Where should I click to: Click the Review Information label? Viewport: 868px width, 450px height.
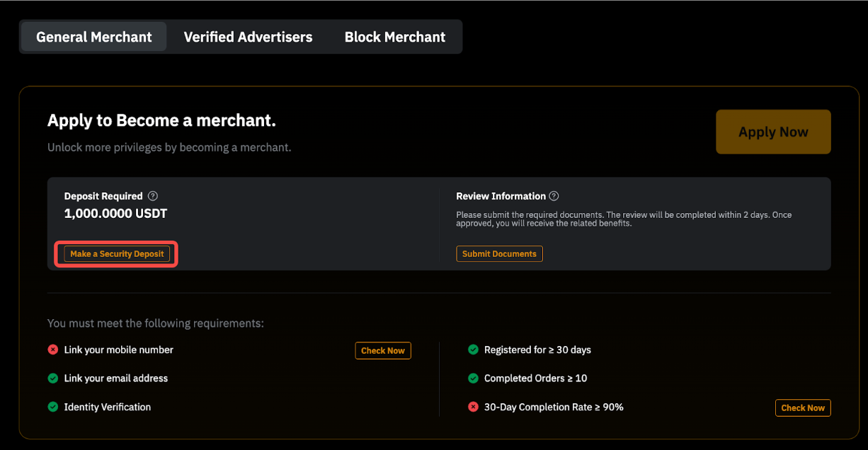coord(501,196)
